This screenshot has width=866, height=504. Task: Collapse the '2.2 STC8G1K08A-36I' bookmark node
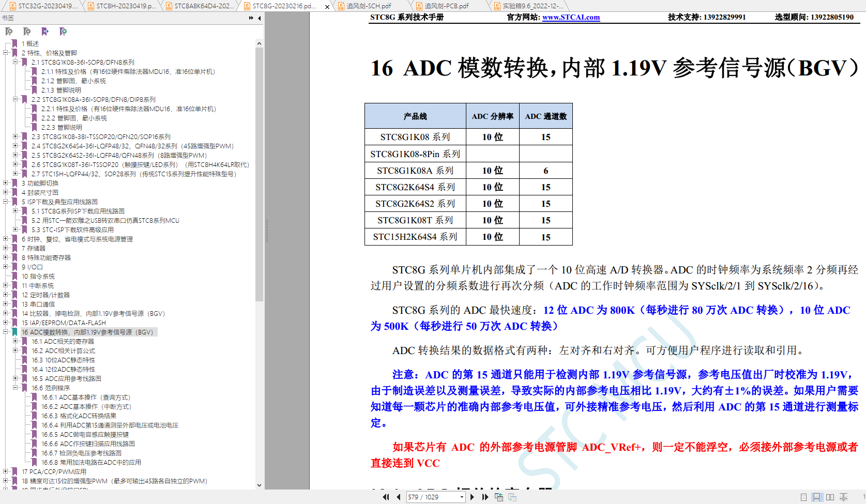click(16, 99)
